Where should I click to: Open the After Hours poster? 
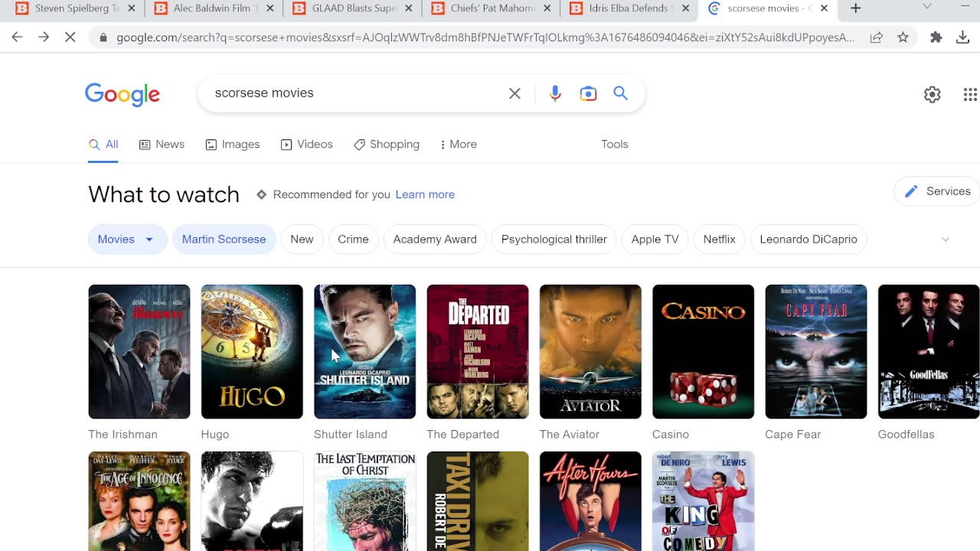tap(590, 501)
